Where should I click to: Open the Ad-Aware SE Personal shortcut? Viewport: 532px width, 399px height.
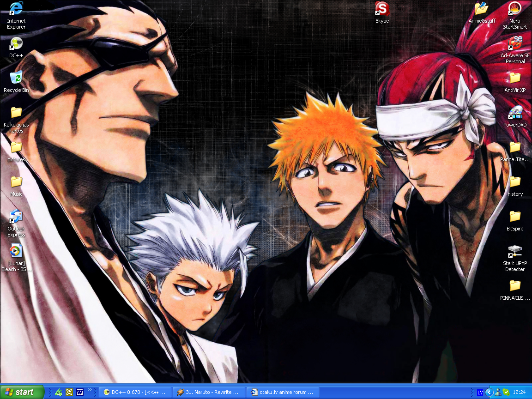(515, 50)
